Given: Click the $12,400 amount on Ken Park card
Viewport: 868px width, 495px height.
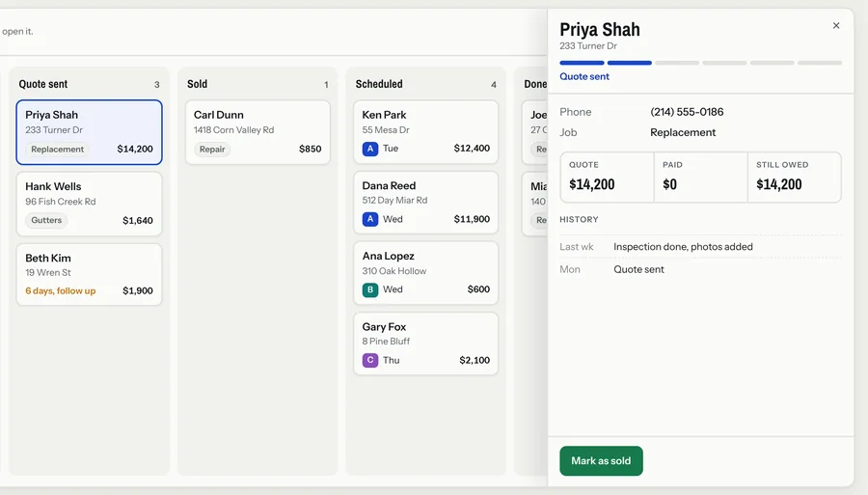Looking at the screenshot, I should tap(472, 149).
